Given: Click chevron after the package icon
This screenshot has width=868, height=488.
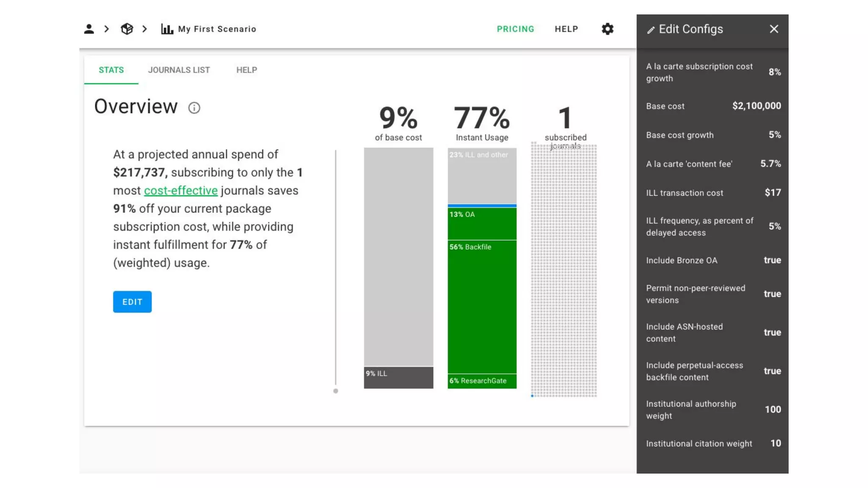Looking at the screenshot, I should (145, 29).
